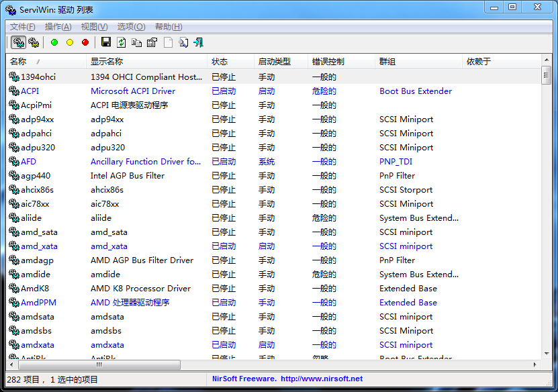Click the find magnifier toolbar icon
This screenshot has width=558, height=392.
183,42
